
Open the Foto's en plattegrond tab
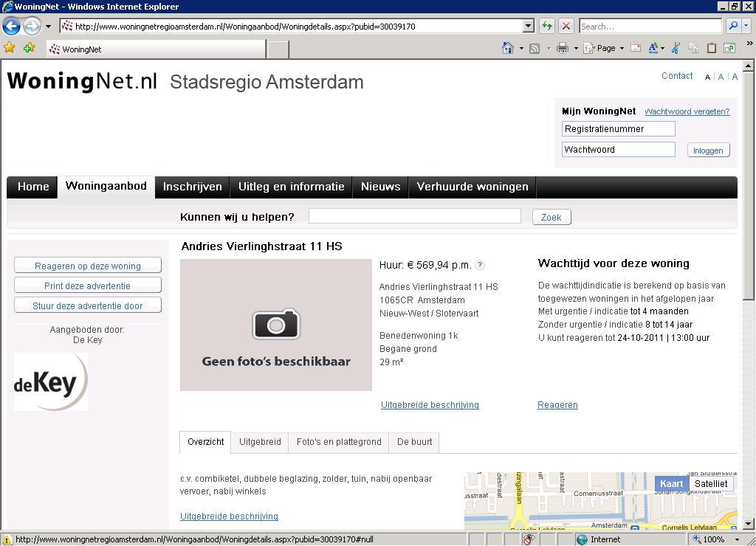(338, 442)
